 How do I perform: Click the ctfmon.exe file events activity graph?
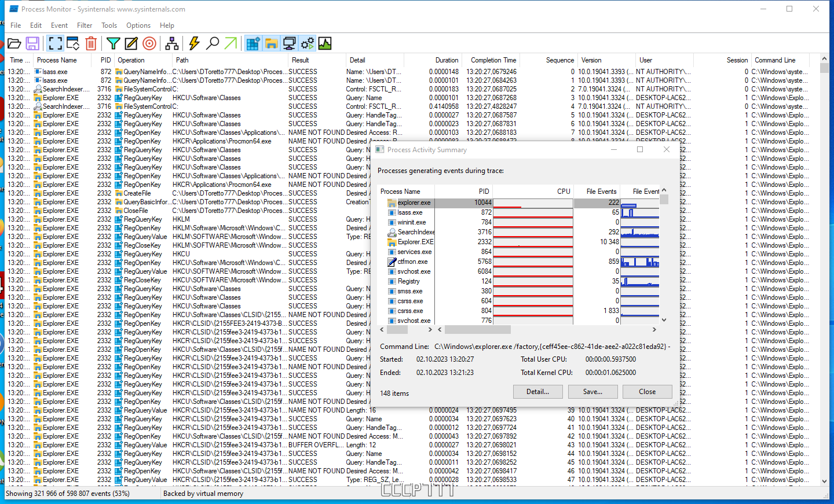coord(639,262)
